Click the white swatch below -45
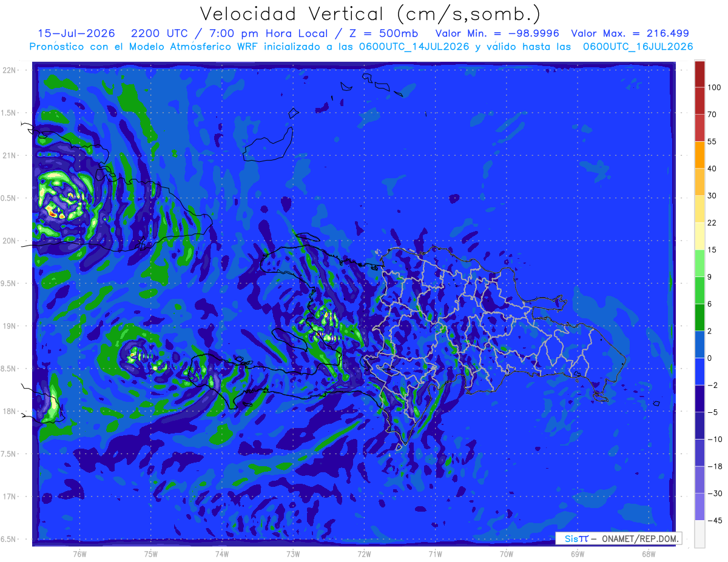The image size is (728, 562). pyautogui.click(x=699, y=534)
